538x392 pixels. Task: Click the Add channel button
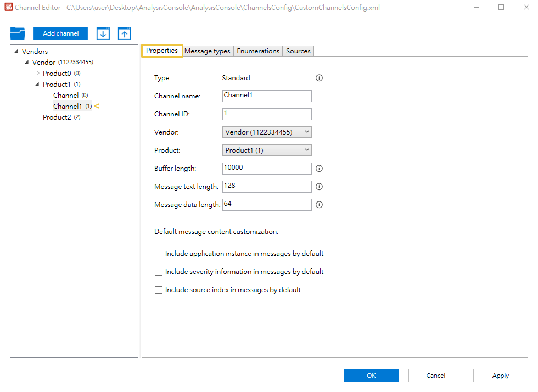pos(60,33)
